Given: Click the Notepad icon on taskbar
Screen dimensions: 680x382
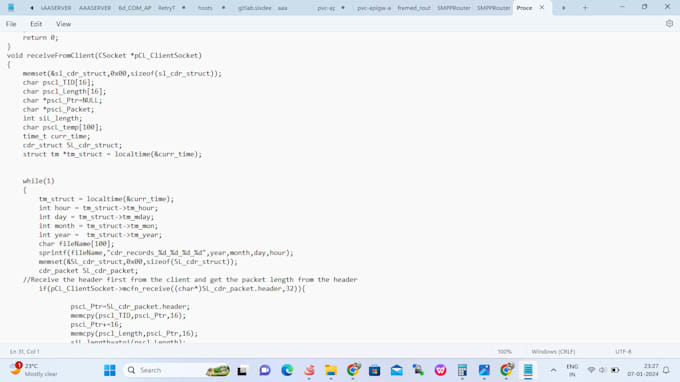Looking at the screenshot, I should point(528,370).
